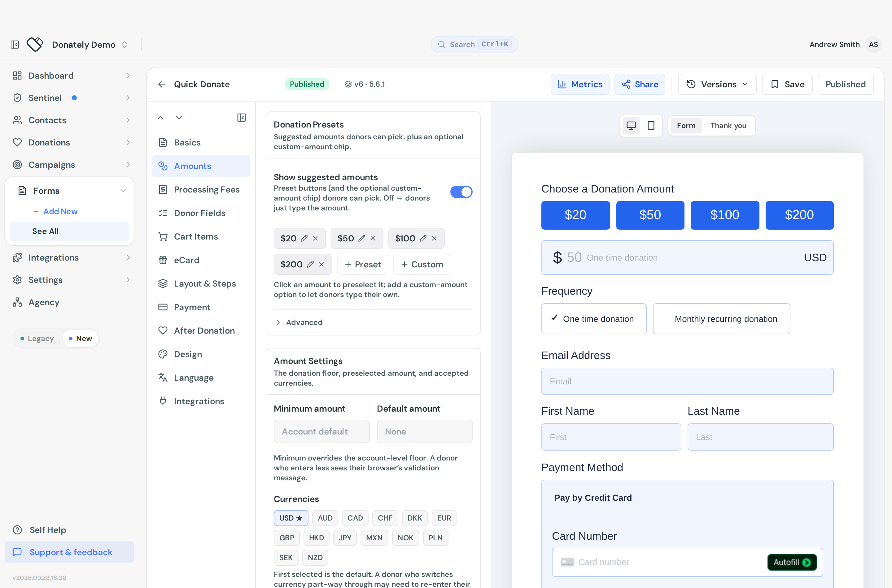Viewport: 892px width, 588px height.
Task: Click the Donately heart logo
Action: click(x=35, y=45)
